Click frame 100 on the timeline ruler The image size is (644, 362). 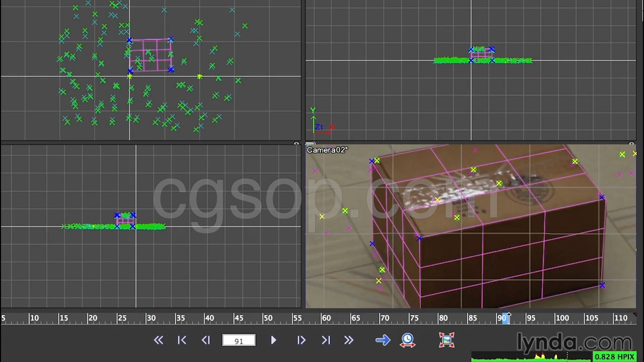point(562,318)
